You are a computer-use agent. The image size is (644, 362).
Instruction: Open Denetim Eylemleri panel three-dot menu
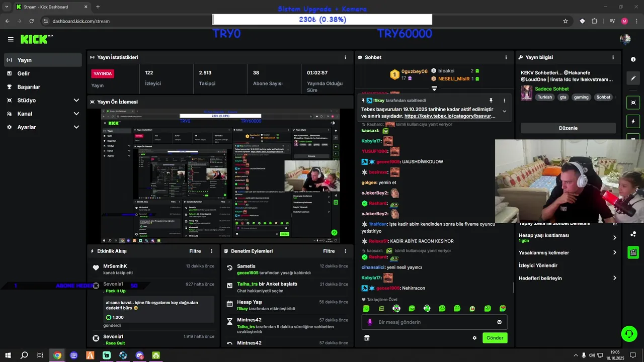coord(345,251)
